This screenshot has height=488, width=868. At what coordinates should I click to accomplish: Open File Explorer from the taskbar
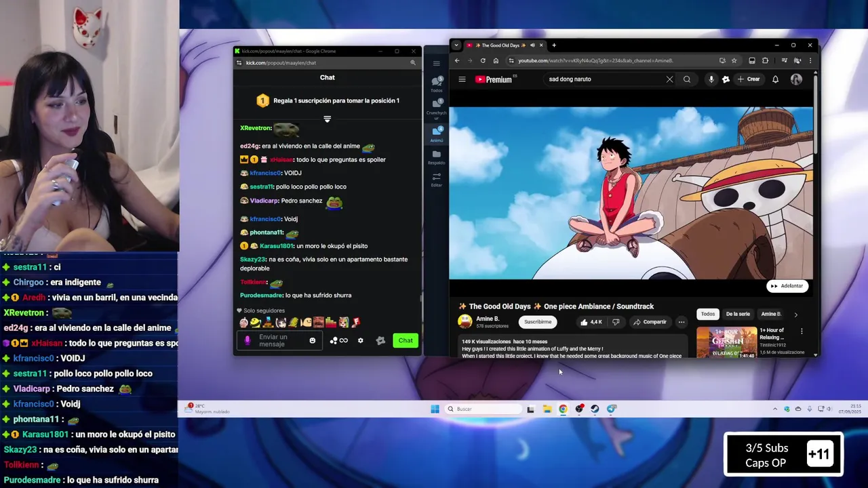point(547,409)
